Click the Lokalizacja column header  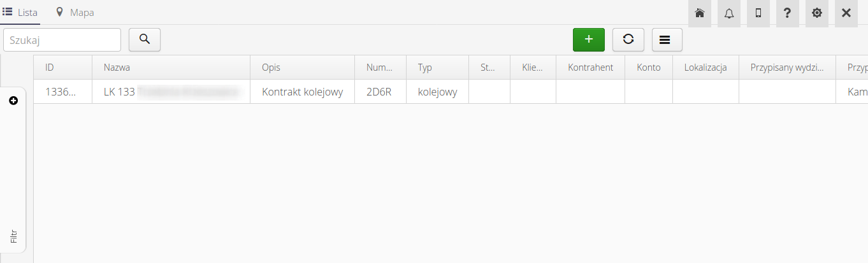click(x=705, y=68)
